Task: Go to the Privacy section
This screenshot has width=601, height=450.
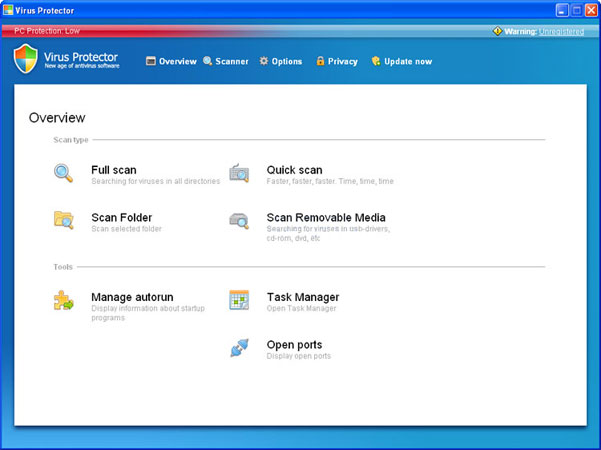Action: (337, 61)
